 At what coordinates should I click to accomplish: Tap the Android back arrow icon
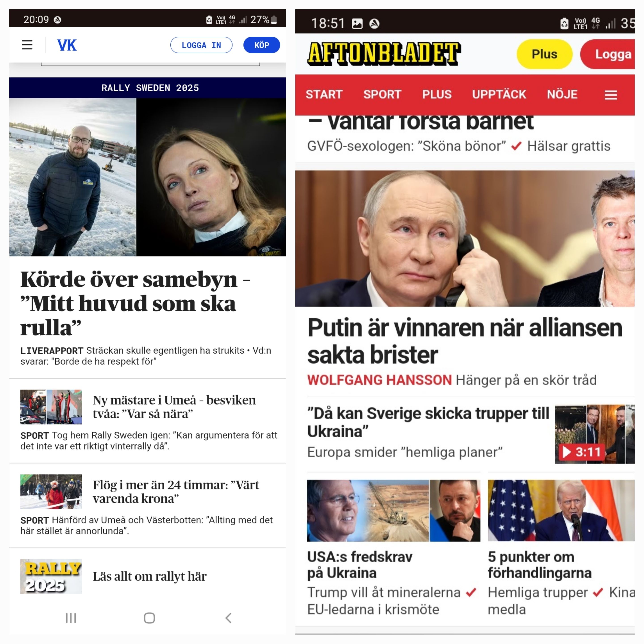tap(228, 618)
